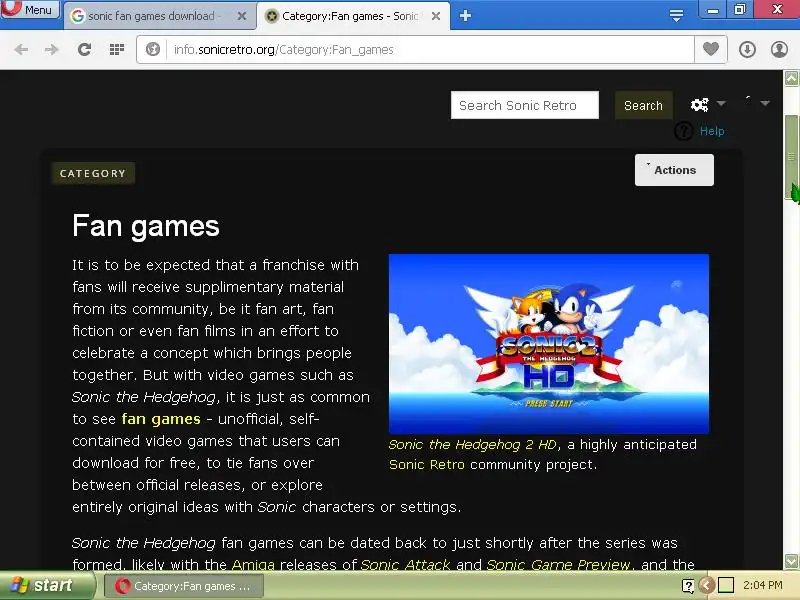Open the tab menu icon in title bar
The width and height of the screenshot is (800, 600).
click(x=676, y=15)
